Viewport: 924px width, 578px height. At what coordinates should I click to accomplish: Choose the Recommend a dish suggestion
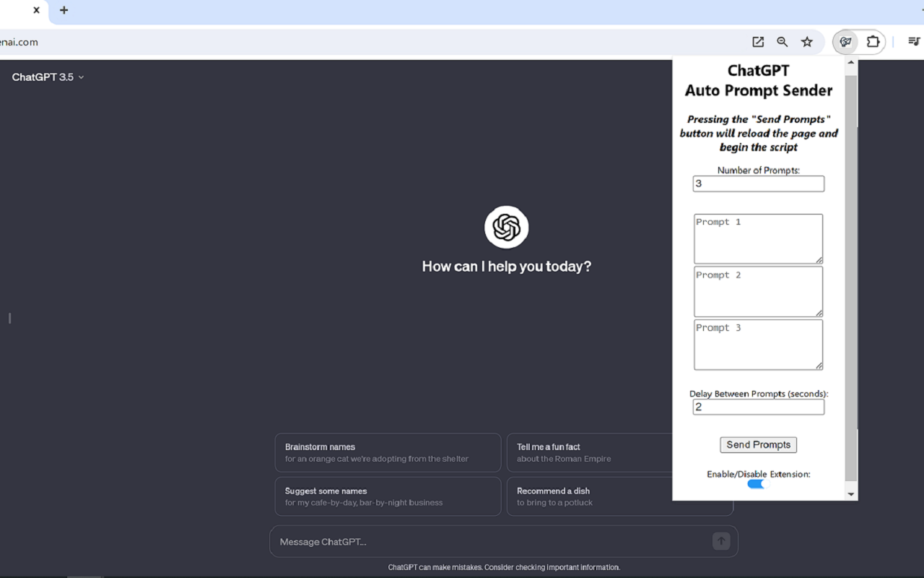[x=589, y=496]
